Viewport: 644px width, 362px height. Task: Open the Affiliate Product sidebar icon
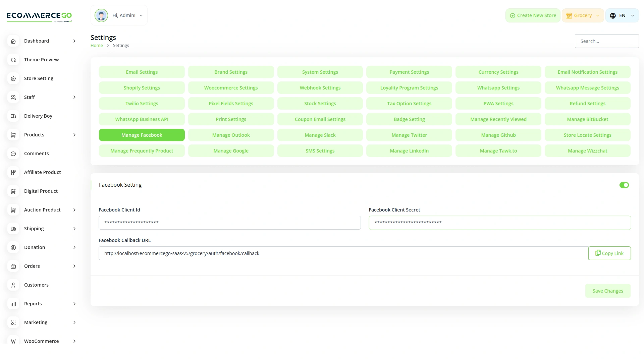pyautogui.click(x=13, y=172)
